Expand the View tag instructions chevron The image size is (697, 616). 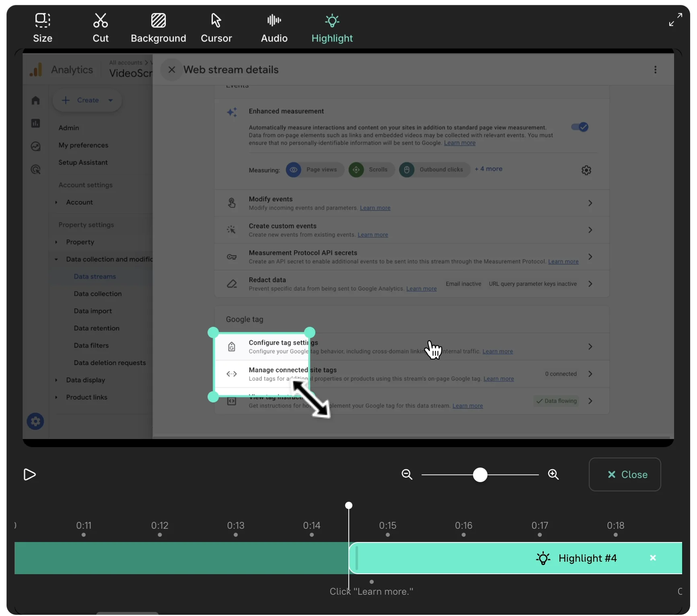(590, 401)
